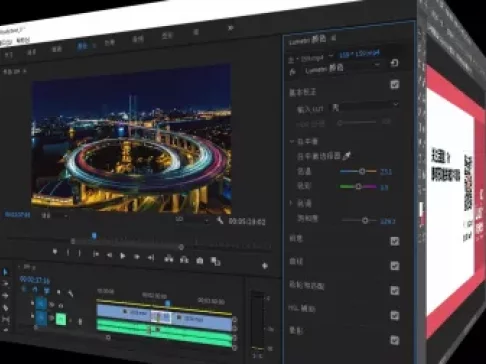Click the Lift button in transport bar
Screen dimensions: 486x364
(x=169, y=259)
